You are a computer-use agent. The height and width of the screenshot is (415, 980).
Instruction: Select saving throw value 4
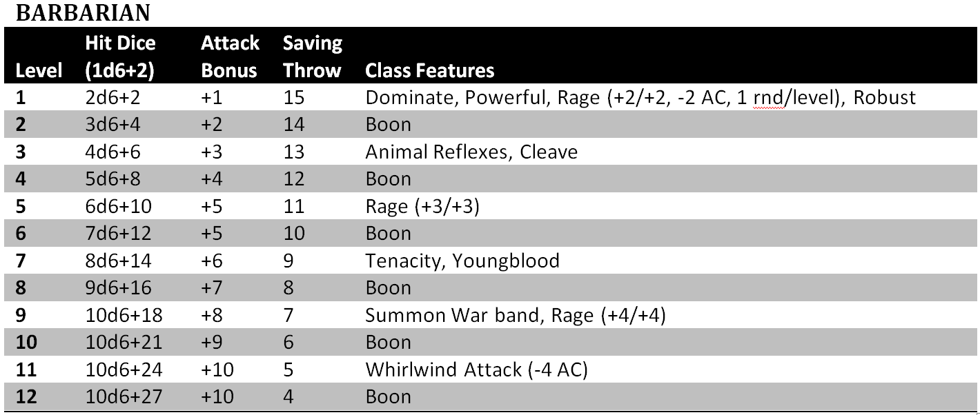289,397
